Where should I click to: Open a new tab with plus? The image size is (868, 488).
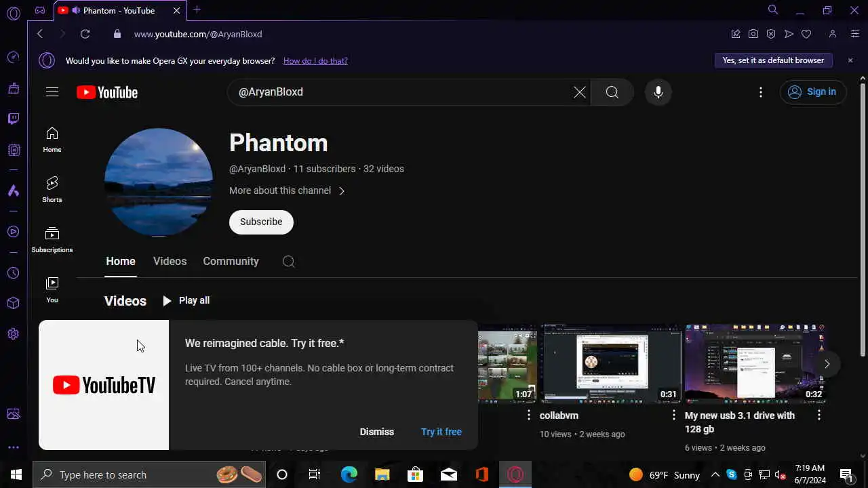(x=197, y=9)
